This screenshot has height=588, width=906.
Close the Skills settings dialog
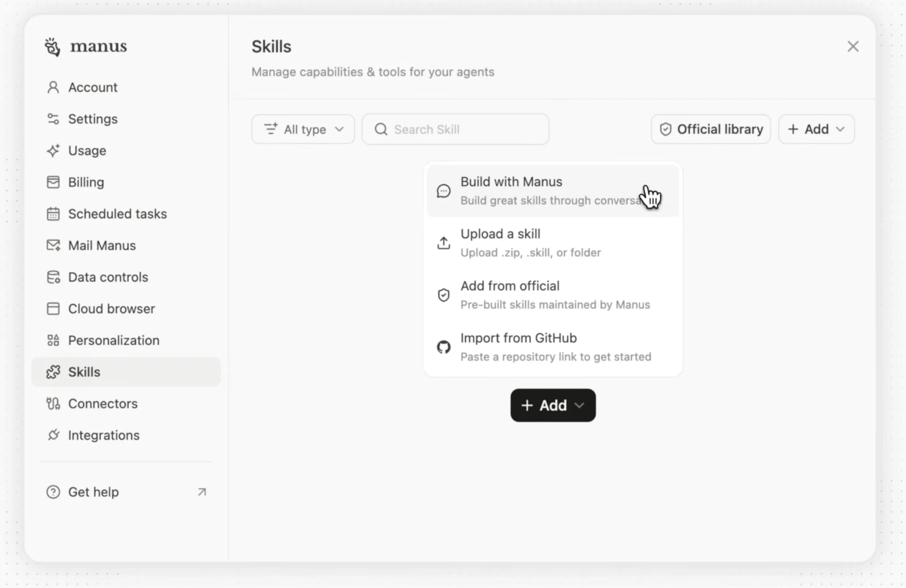(x=853, y=46)
